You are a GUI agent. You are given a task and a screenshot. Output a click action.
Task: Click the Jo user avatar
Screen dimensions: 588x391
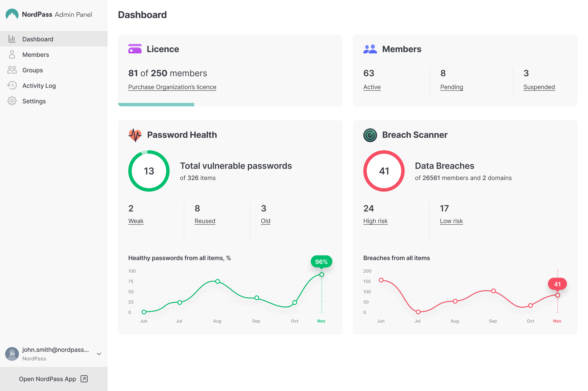[12, 354]
